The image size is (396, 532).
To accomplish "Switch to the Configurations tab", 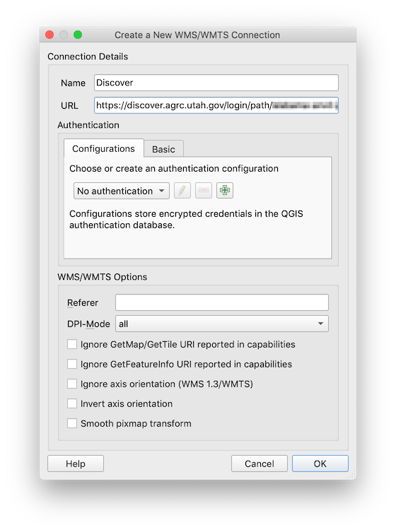I will tap(103, 148).
